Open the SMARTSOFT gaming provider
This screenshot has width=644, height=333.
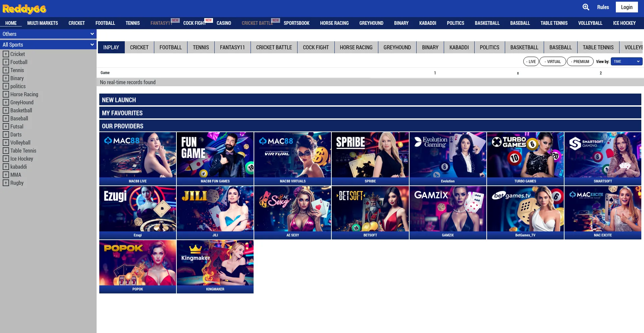603,159
